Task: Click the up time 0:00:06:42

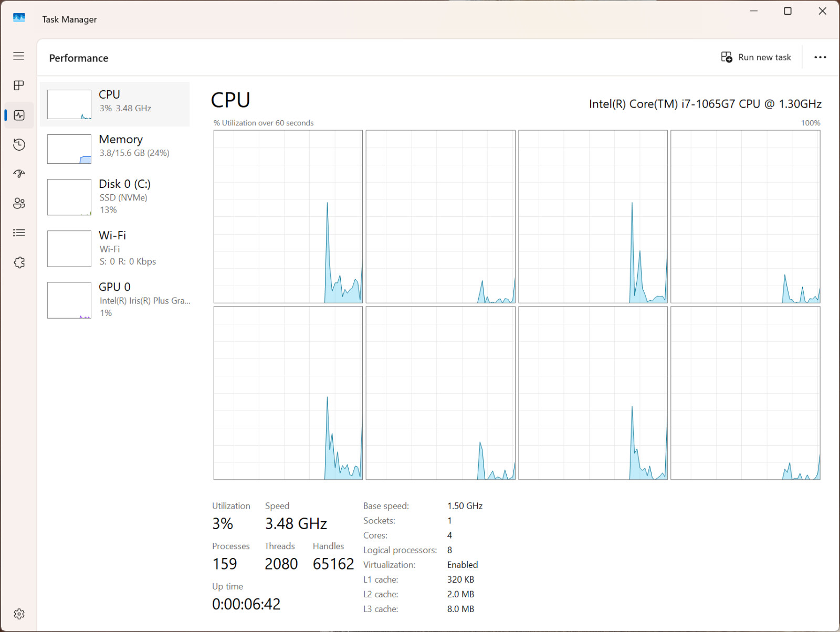Action: [246, 604]
